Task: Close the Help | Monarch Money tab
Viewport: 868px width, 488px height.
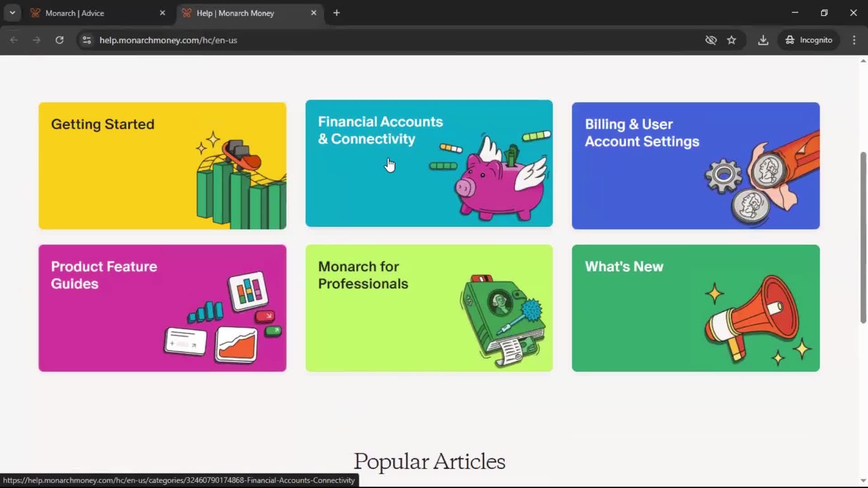Action: (x=314, y=13)
